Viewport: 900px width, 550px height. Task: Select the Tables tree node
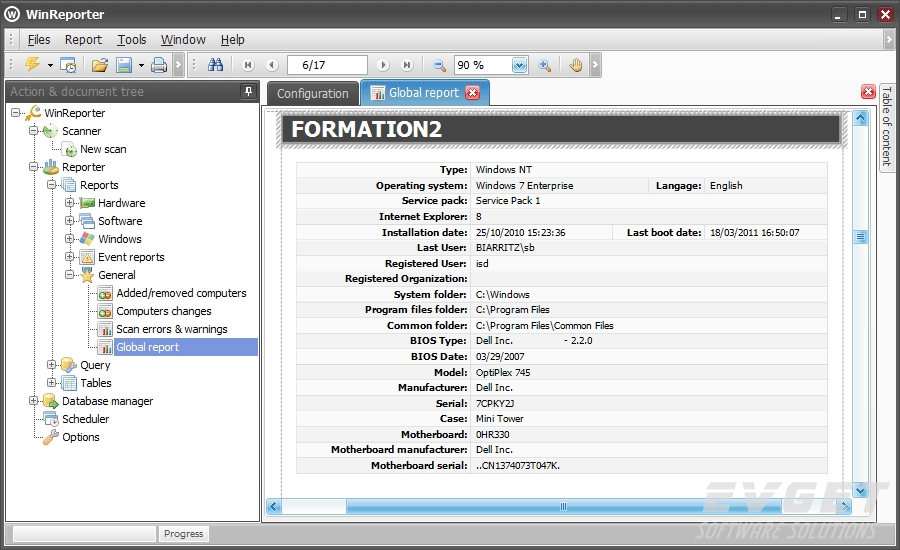click(x=96, y=383)
